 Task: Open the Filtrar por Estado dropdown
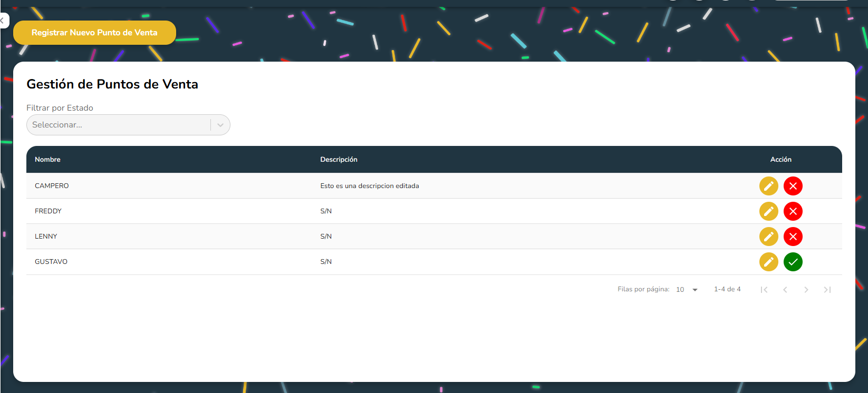pyautogui.click(x=119, y=125)
